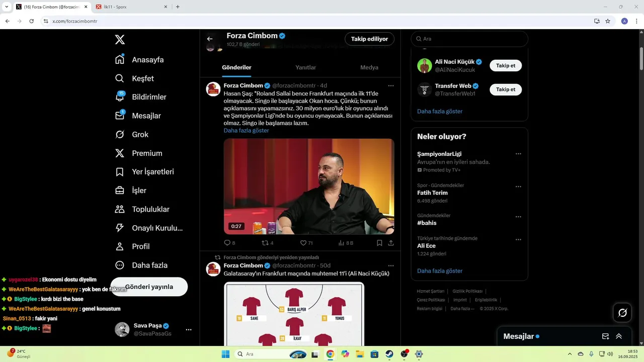Open a new browser tab
Image resolution: width=644 pixels, height=362 pixels.
[178, 7]
